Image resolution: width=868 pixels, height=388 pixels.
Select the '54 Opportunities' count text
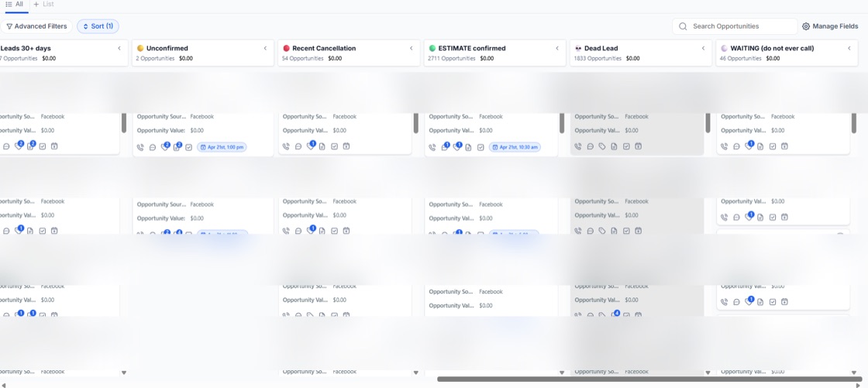coord(303,58)
